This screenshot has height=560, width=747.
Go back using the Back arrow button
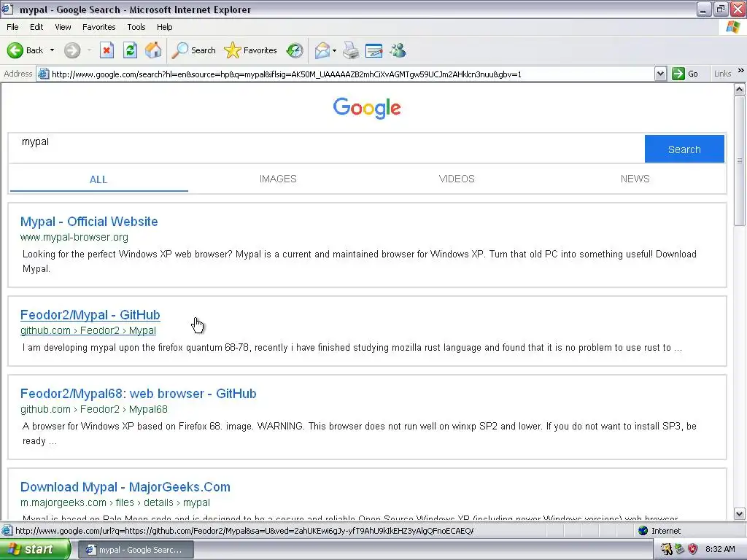tap(25, 50)
